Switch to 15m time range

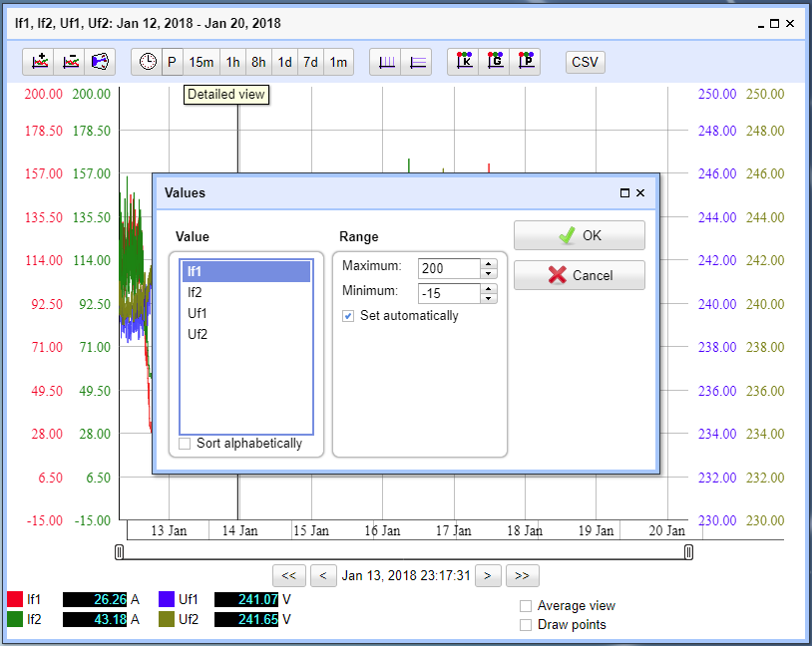tap(202, 62)
